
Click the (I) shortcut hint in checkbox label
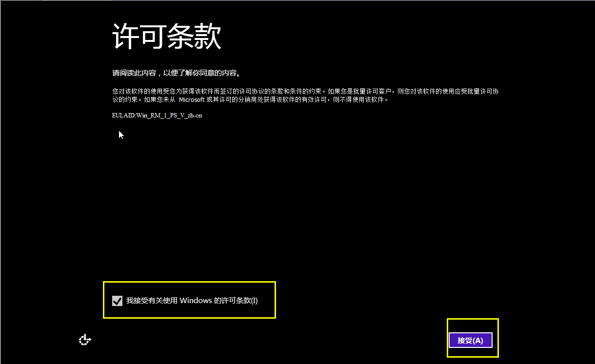coord(254,301)
